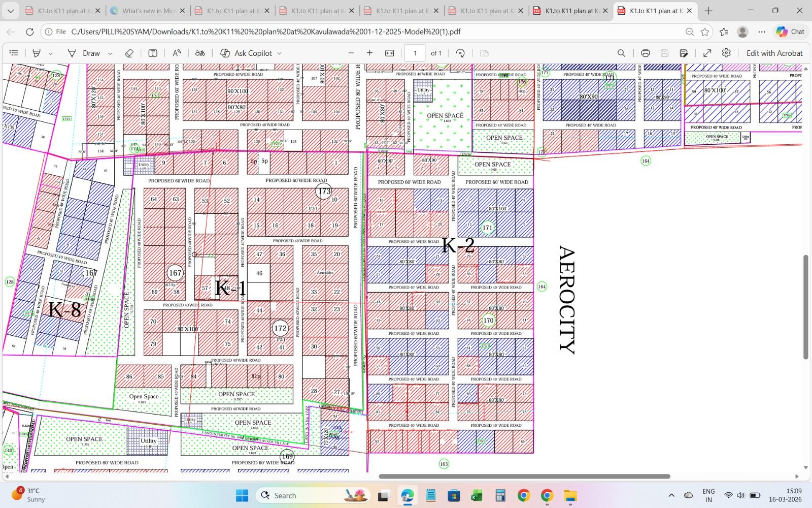Open the PDF table of contents panel
Viewport: 812px width, 508px height.
pyautogui.click(x=14, y=53)
